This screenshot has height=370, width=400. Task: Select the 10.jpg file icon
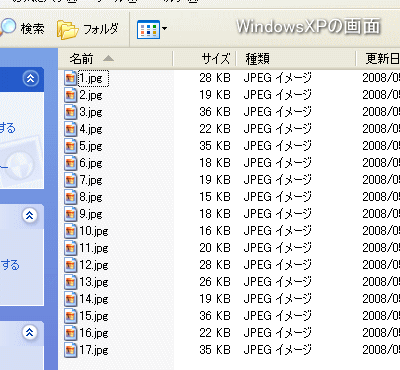(x=70, y=231)
